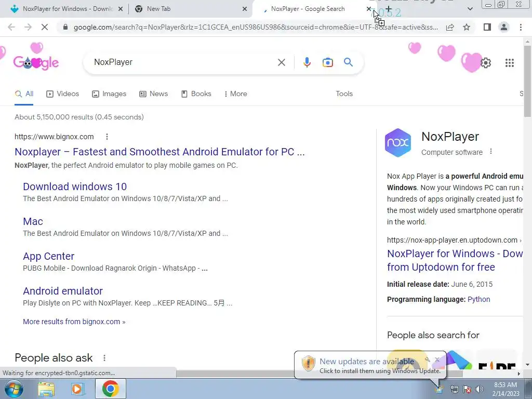The image size is (532, 399).
Task: Open the tab search dropdown arrow
Action: pyautogui.click(x=470, y=9)
